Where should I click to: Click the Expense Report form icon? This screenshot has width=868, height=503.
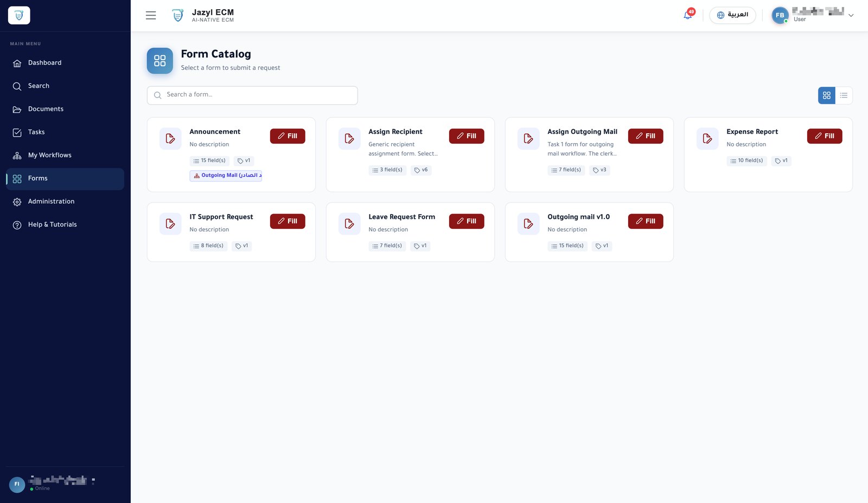tap(707, 139)
